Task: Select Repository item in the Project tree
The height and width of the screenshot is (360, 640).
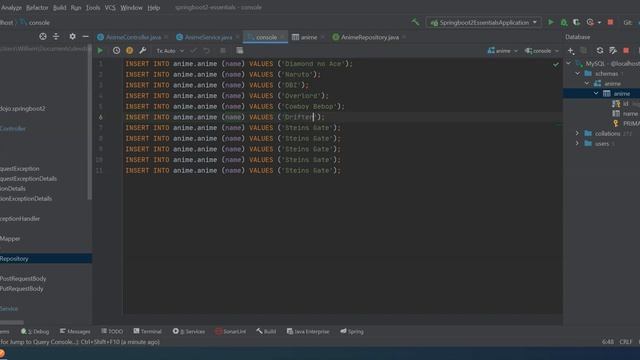Action: pos(46,258)
